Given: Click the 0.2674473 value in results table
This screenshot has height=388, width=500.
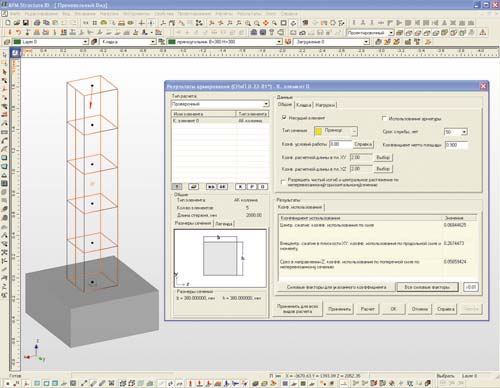Looking at the screenshot, I should [x=454, y=243].
